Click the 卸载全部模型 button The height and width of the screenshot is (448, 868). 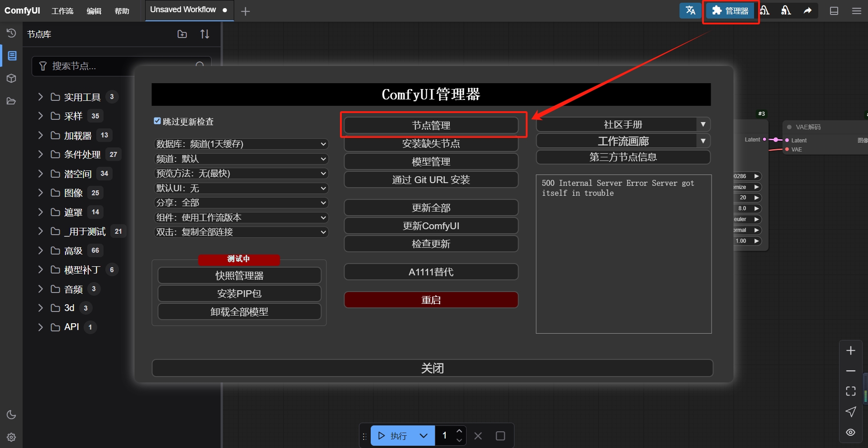[x=240, y=311]
